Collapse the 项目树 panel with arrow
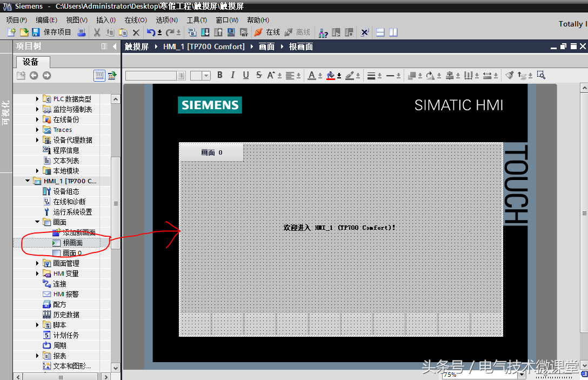Viewport: 588px width, 380px height. pyautogui.click(x=115, y=46)
